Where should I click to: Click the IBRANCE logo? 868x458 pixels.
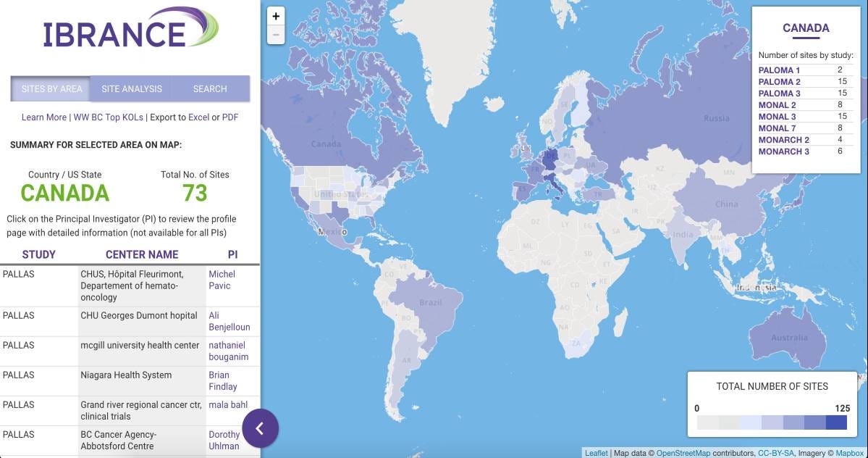point(131,28)
